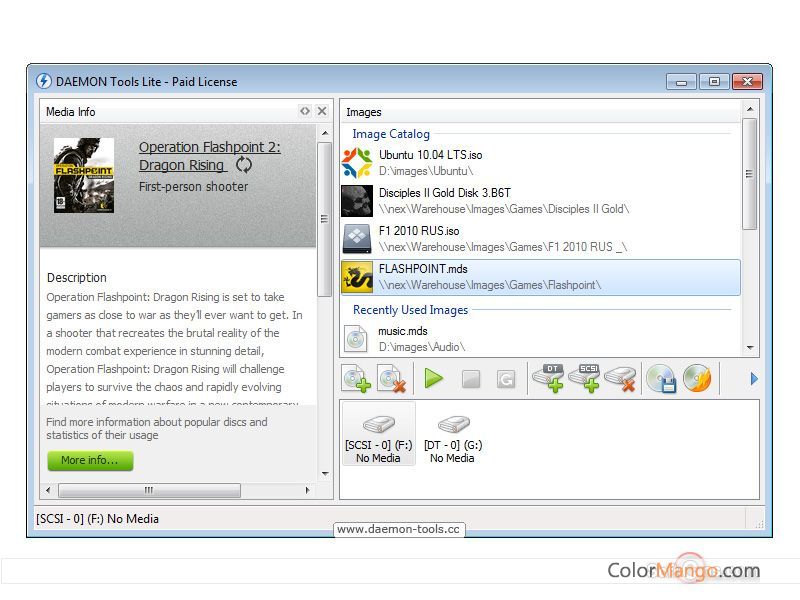Toggle Media Info panel detach arrows icon

tap(305, 111)
